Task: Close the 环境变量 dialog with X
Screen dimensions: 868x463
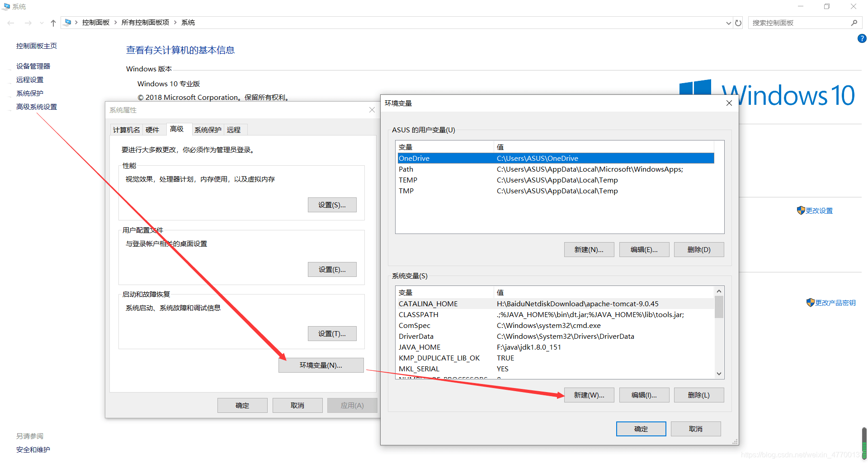Action: tap(729, 103)
